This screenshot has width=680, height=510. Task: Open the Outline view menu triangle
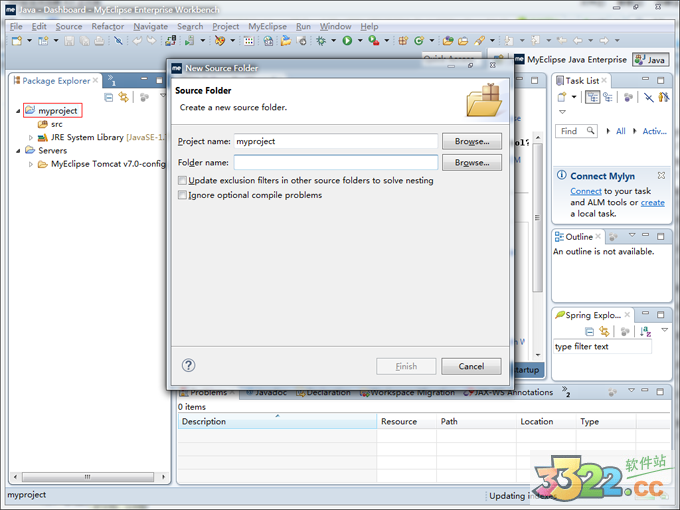(632, 235)
